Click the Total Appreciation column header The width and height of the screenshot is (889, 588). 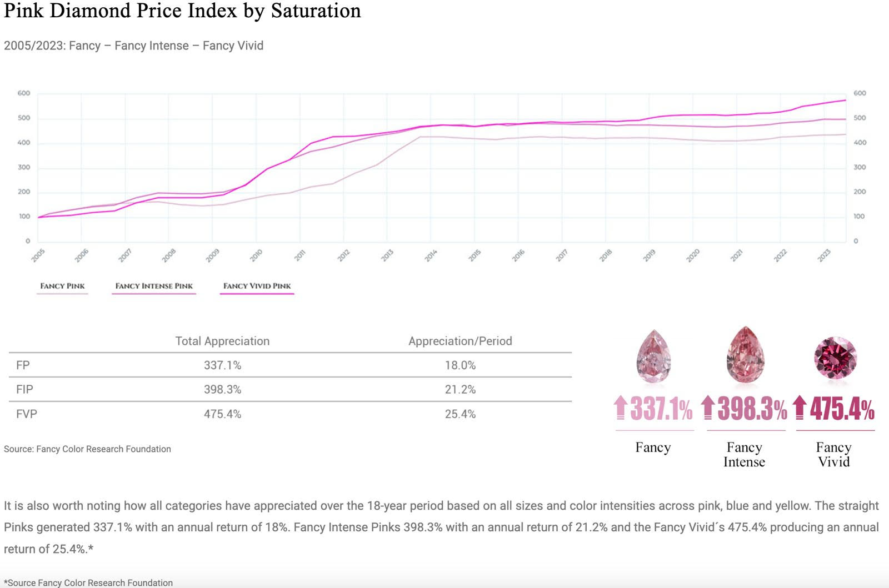coord(222,341)
